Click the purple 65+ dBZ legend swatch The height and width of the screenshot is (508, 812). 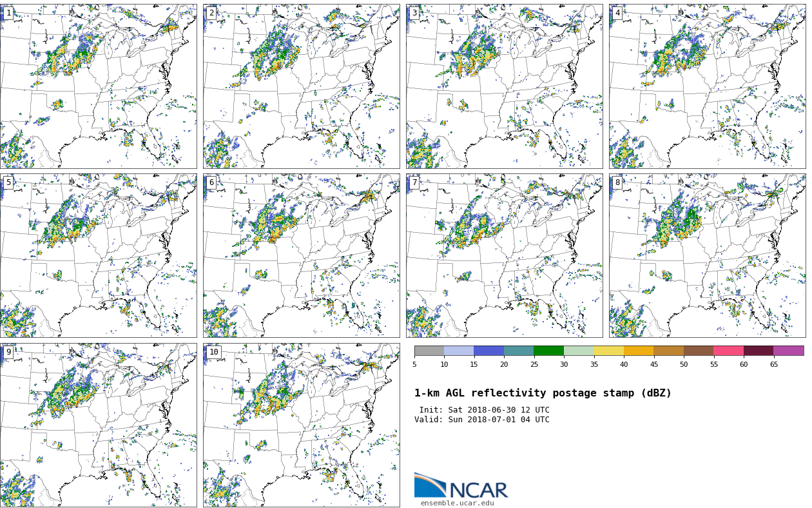789,351
